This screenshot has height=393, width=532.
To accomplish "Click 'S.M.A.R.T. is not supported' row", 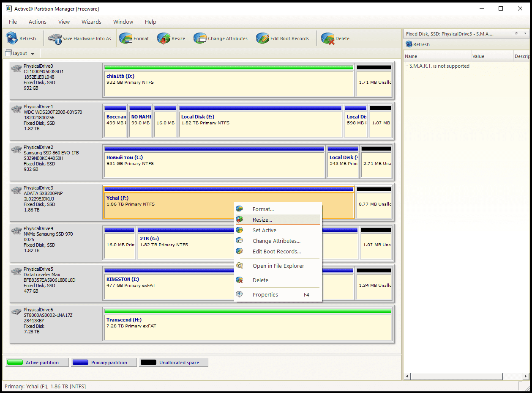I will (x=439, y=66).
